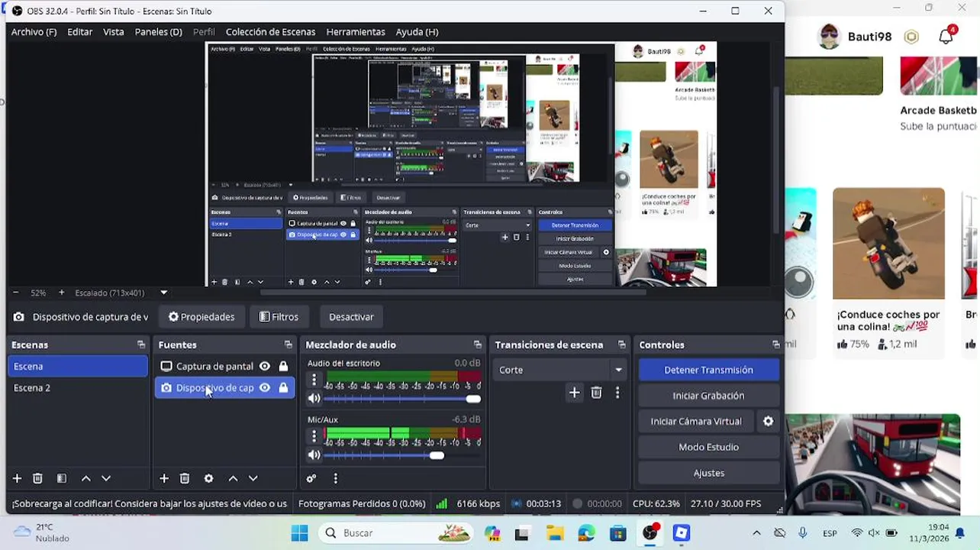The width and height of the screenshot is (980, 550).
Task: Open notifications bell in the browser window
Action: [946, 36]
